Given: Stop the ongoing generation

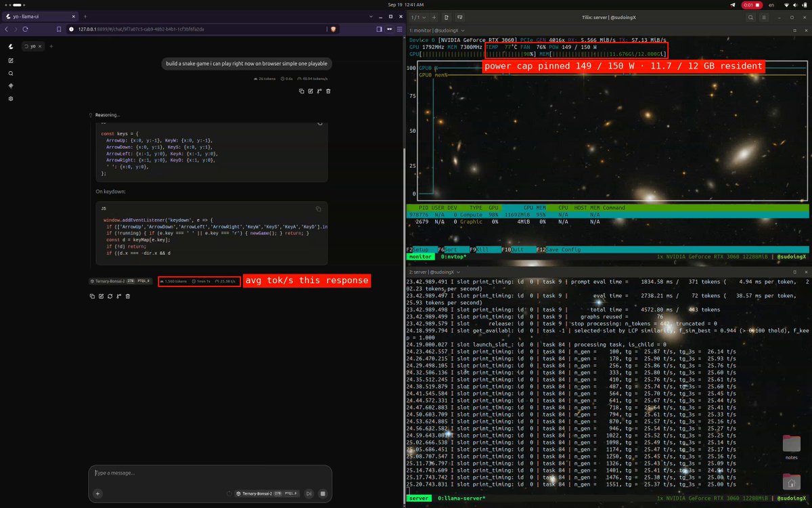Looking at the screenshot, I should [x=323, y=494].
